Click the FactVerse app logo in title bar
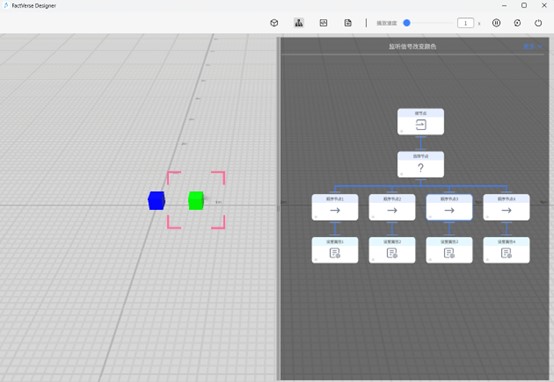This screenshot has width=554, height=382. coord(6,5)
